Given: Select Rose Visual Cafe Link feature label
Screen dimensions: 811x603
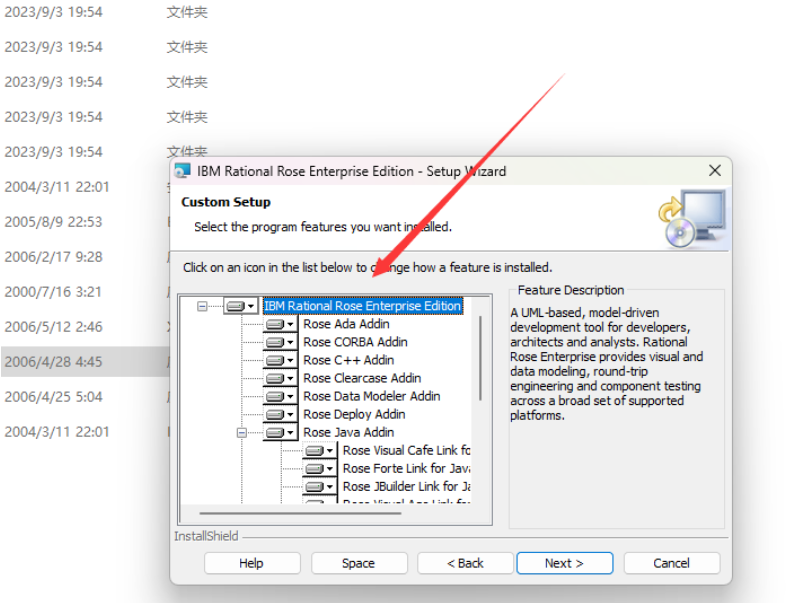Looking at the screenshot, I should pos(407,450).
